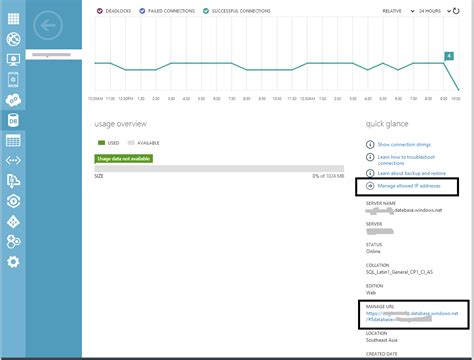This screenshot has width=474, height=360.
Task: Click the Usage data not available label
Action: click(x=124, y=159)
